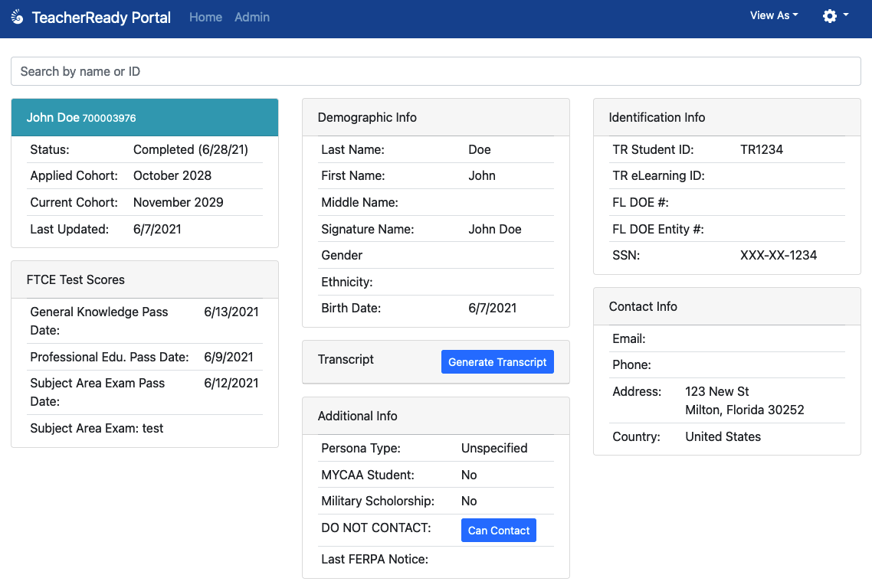
Task: Click the Phone label in Contact Info
Action: pyautogui.click(x=631, y=364)
